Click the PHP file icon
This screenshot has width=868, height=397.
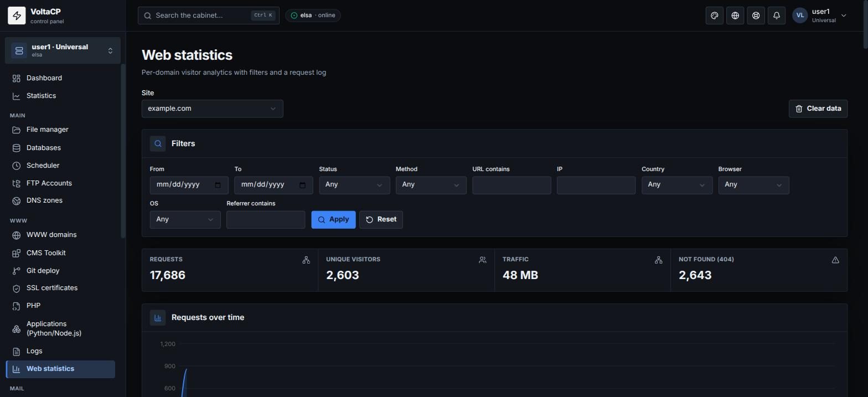click(x=17, y=306)
